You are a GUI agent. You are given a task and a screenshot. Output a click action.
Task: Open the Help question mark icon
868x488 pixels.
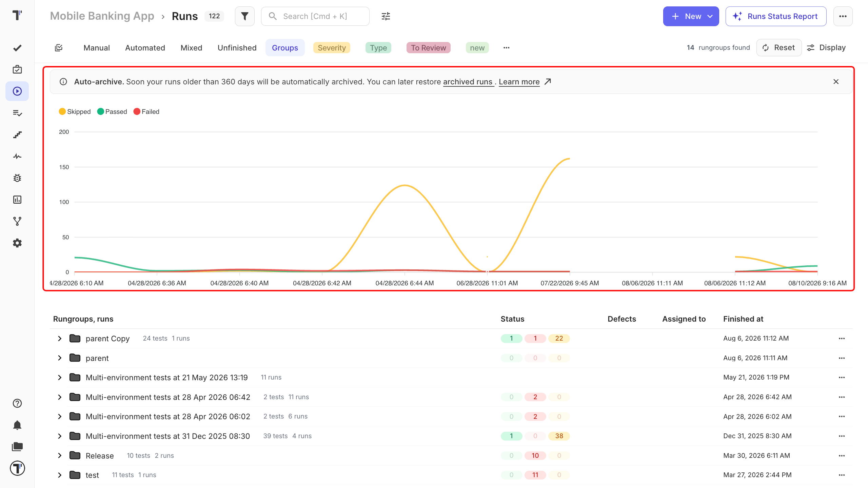pos(17,403)
